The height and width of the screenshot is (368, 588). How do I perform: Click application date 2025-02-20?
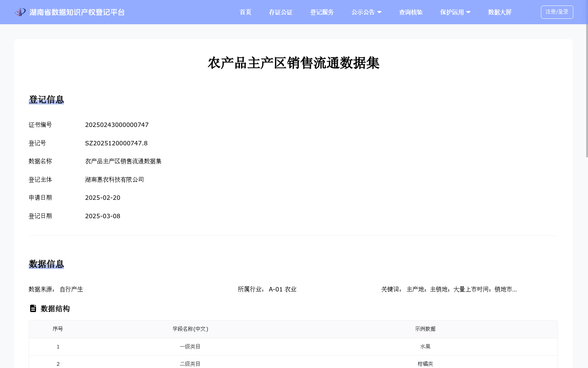coord(103,198)
